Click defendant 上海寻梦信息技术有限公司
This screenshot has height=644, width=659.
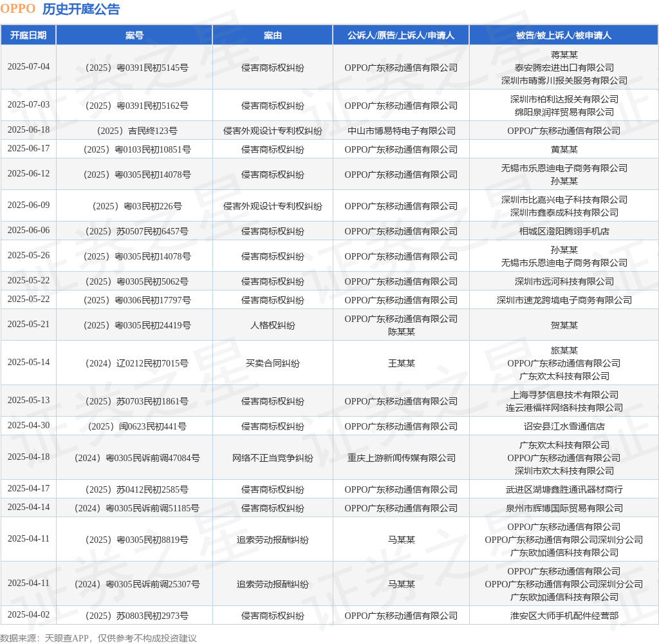(564, 395)
